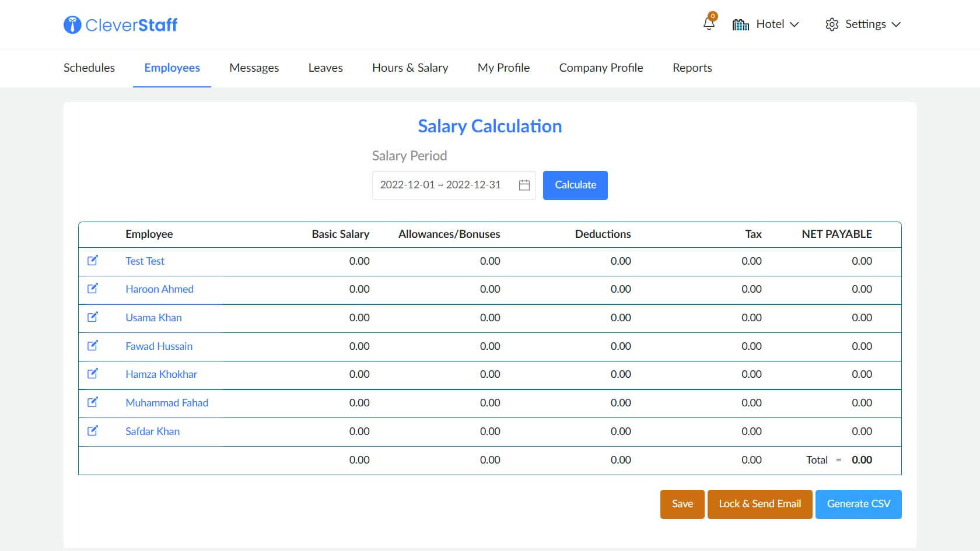This screenshot has width=980, height=551.
Task: Click the edit icon for Safdar Khan
Action: [x=93, y=431]
